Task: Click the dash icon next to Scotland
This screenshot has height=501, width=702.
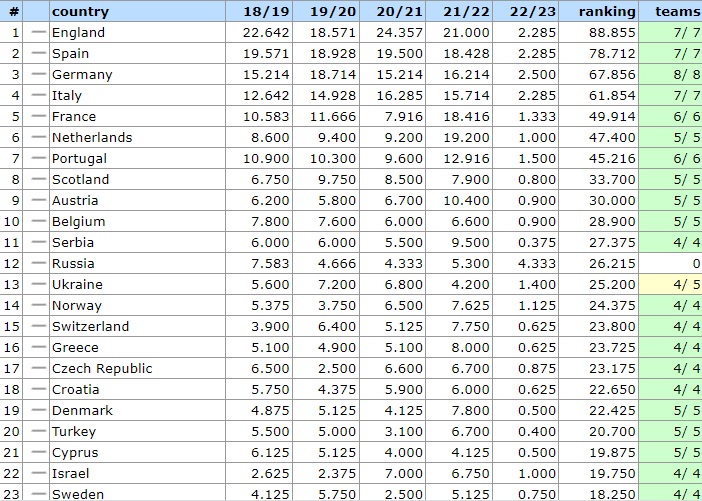Action: (39, 180)
